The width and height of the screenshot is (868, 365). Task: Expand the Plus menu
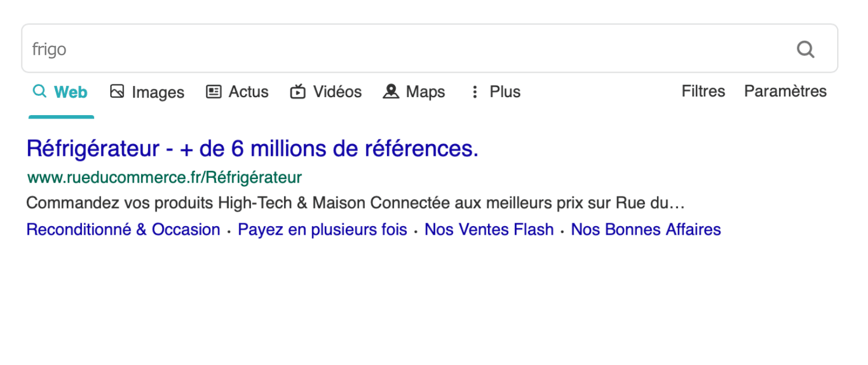coord(505,91)
